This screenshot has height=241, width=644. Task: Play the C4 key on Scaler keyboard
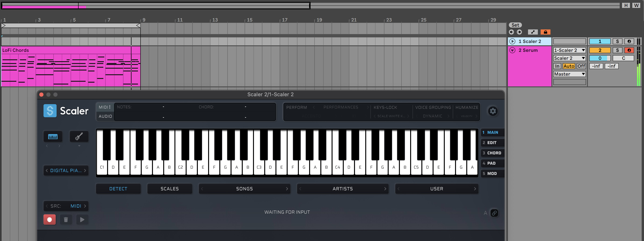pos(337,167)
